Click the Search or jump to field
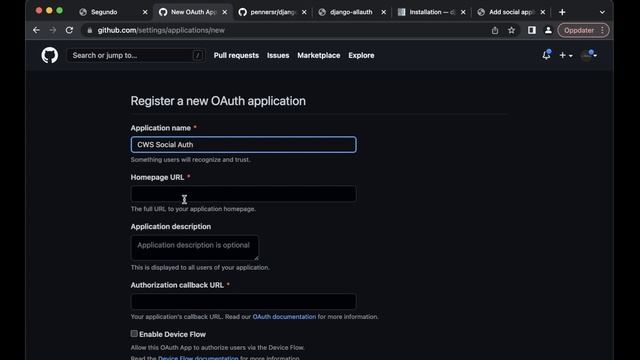This screenshot has width=640, height=360. pyautogui.click(x=136, y=55)
